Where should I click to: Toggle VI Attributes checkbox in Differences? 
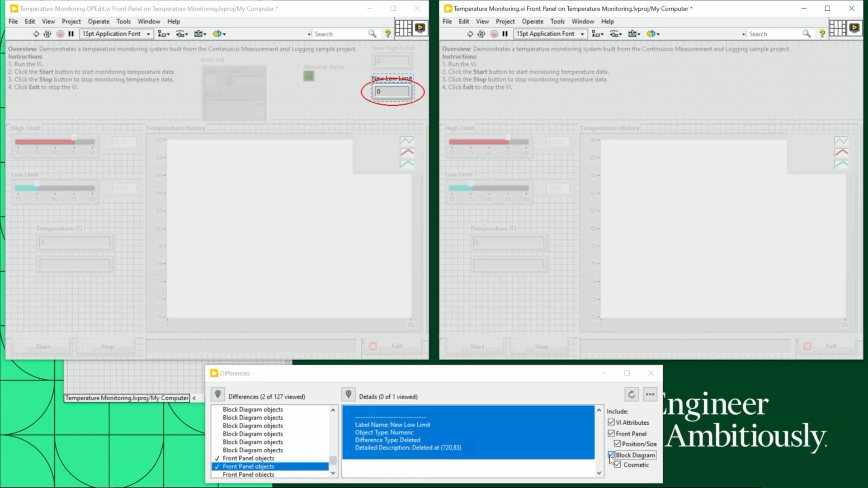tap(611, 422)
